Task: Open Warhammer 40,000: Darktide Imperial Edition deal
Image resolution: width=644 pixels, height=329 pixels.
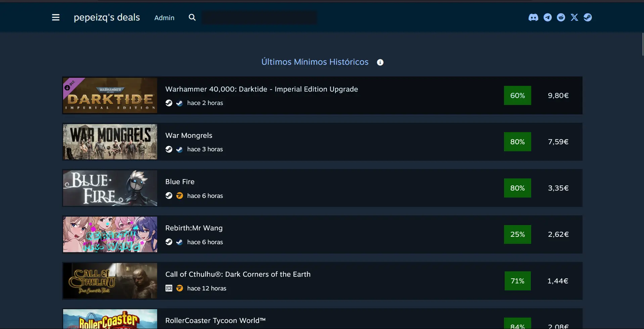Action: click(x=262, y=89)
